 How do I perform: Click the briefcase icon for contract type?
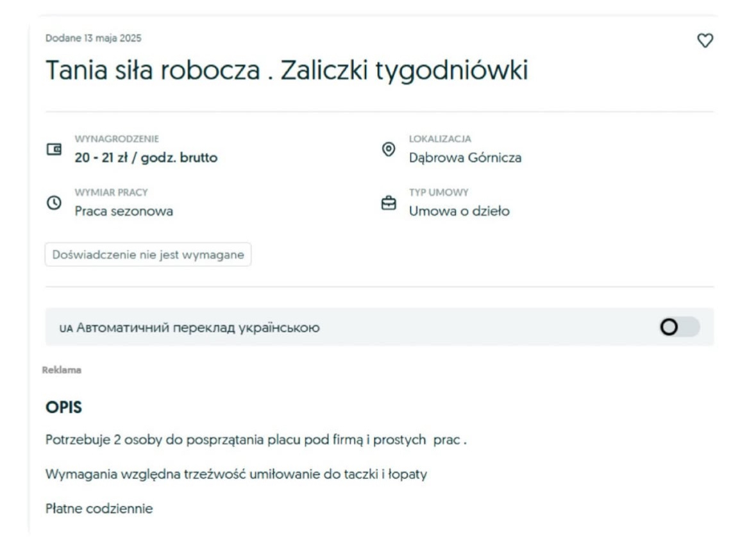[388, 203]
